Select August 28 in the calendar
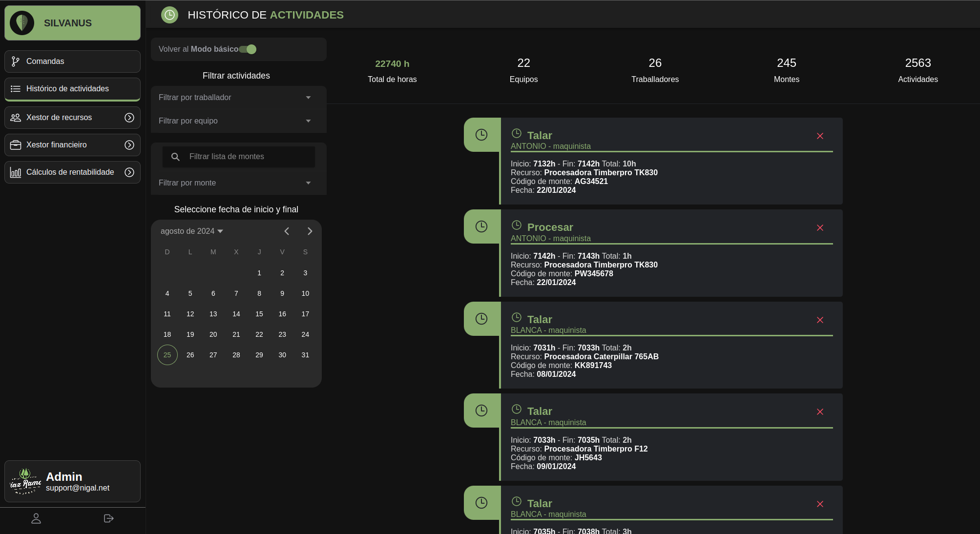Image resolution: width=980 pixels, height=534 pixels. pyautogui.click(x=236, y=355)
